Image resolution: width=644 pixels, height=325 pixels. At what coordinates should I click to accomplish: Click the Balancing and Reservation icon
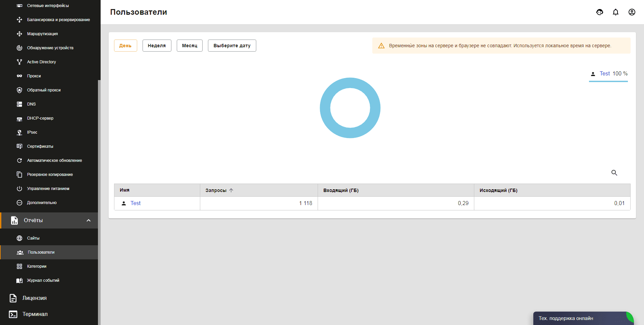[x=19, y=20]
